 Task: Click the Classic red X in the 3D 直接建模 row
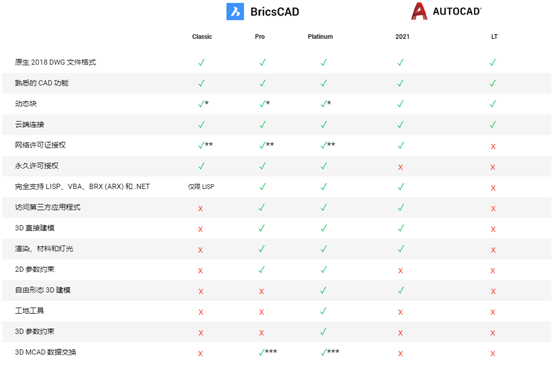tap(200, 229)
